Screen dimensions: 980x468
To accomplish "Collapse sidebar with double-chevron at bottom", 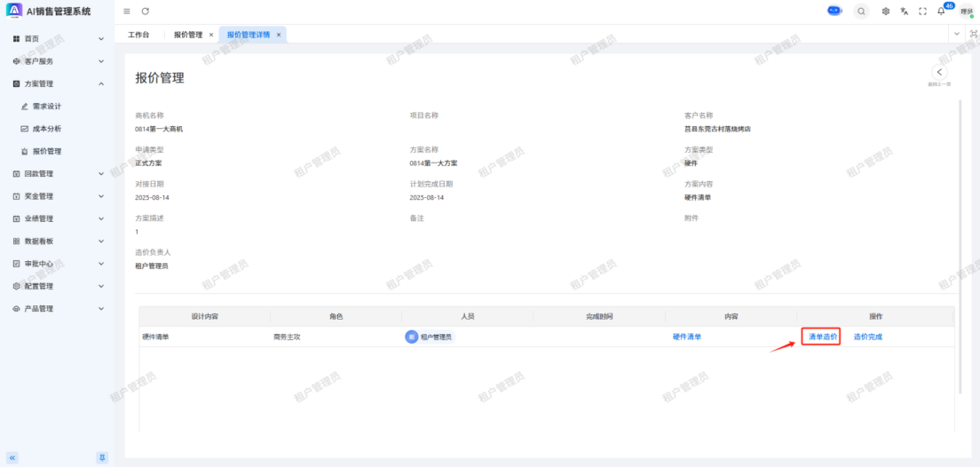I will (12, 457).
